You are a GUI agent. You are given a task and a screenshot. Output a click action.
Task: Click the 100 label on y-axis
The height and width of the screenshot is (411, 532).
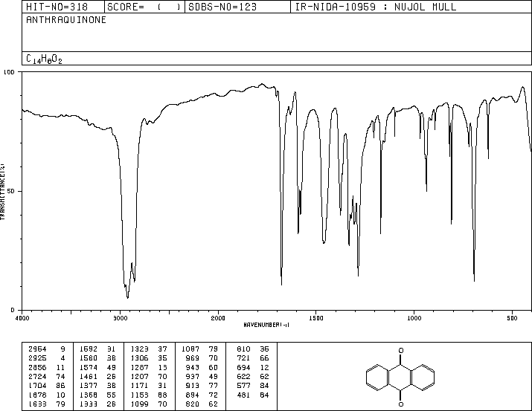coord(9,72)
